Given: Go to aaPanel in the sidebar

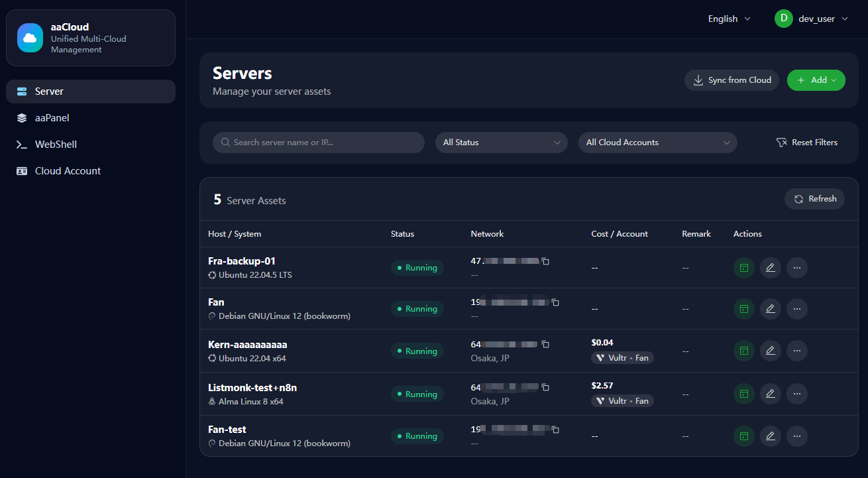Looking at the screenshot, I should coord(52,118).
